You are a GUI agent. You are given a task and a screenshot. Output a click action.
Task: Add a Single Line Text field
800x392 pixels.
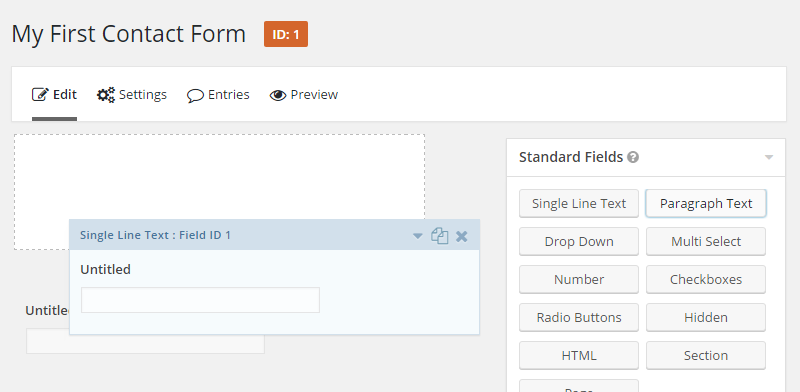pos(579,203)
